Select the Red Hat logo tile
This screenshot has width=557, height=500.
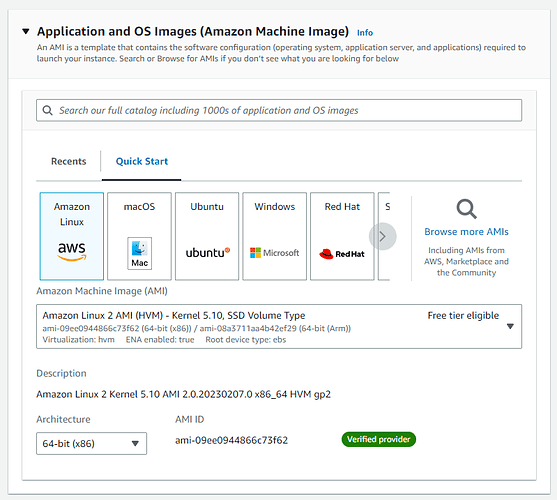[x=342, y=236]
